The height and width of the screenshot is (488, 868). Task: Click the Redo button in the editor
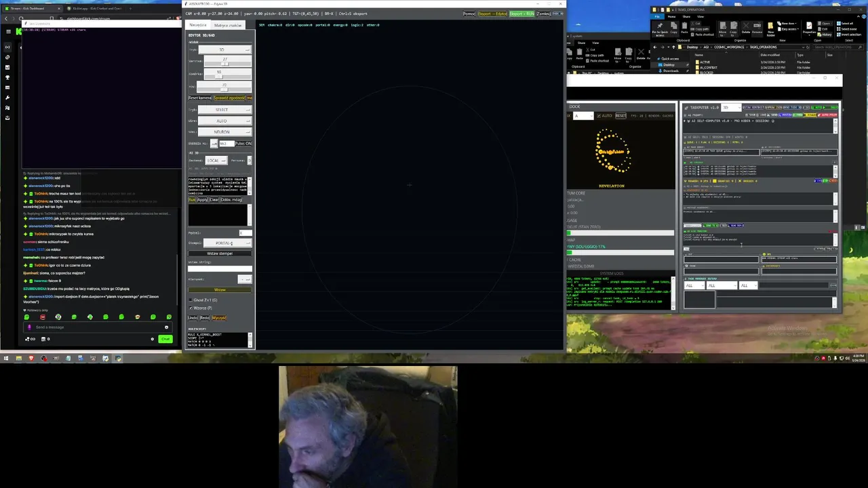[205, 318]
